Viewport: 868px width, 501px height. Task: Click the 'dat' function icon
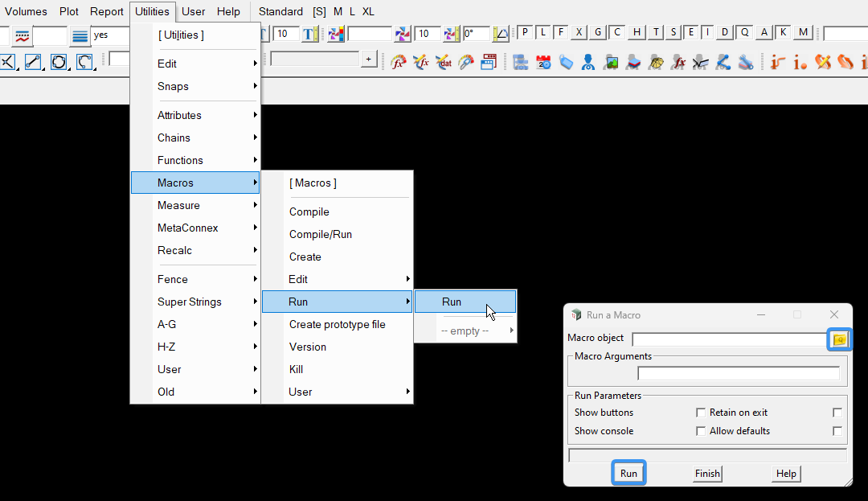click(x=444, y=62)
